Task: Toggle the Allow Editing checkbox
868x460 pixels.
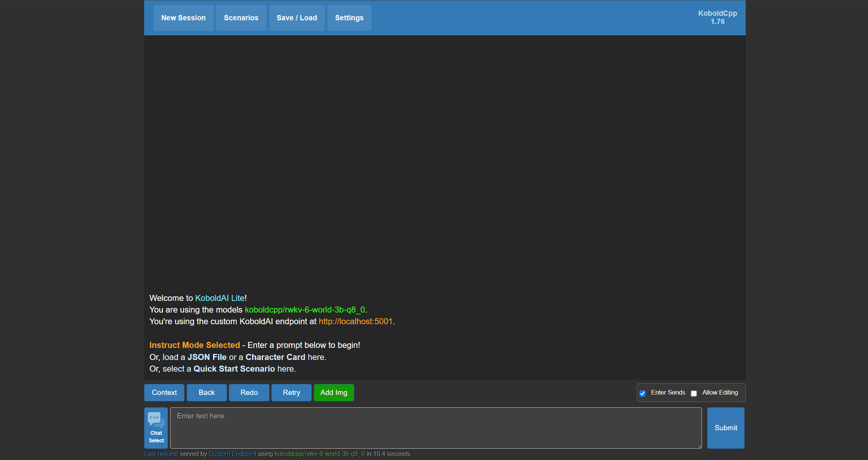Action: pos(694,393)
